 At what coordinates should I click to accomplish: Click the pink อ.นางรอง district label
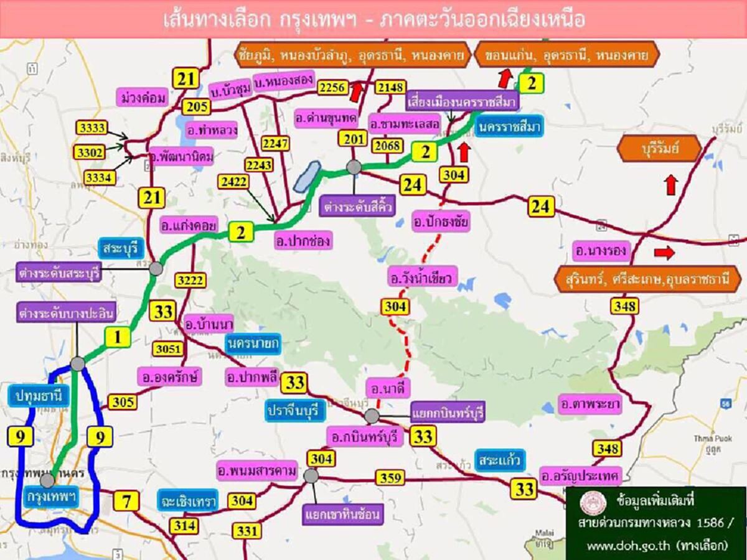click(x=602, y=250)
